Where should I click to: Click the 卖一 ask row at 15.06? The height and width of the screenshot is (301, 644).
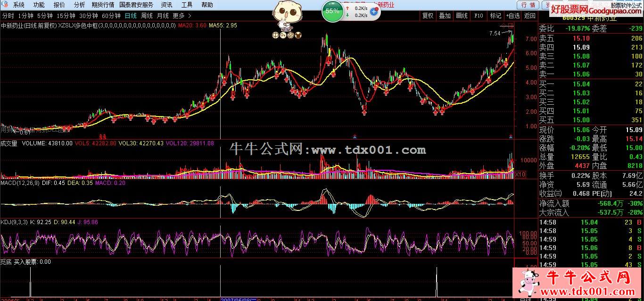(x=591, y=74)
